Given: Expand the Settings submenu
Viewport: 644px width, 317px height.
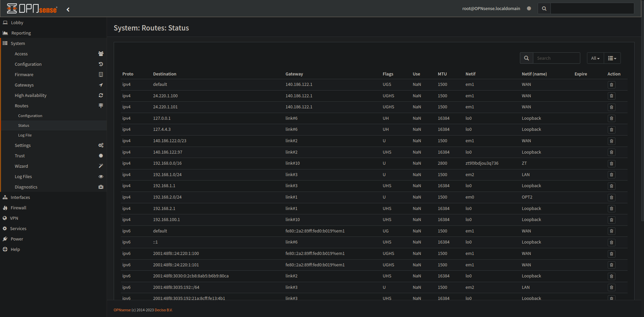Looking at the screenshot, I should (53, 145).
